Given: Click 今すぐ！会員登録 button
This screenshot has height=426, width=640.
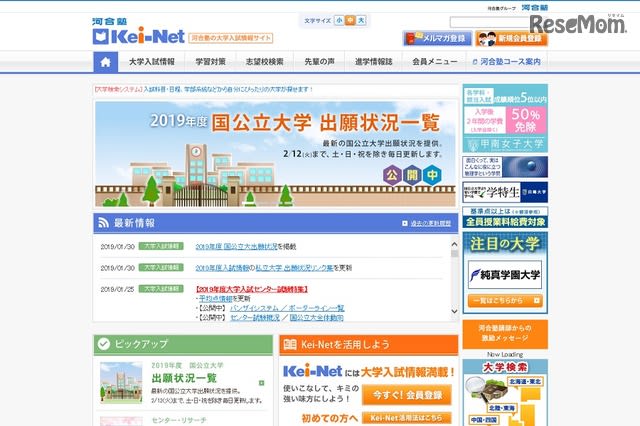Looking at the screenshot, I should (407, 395).
